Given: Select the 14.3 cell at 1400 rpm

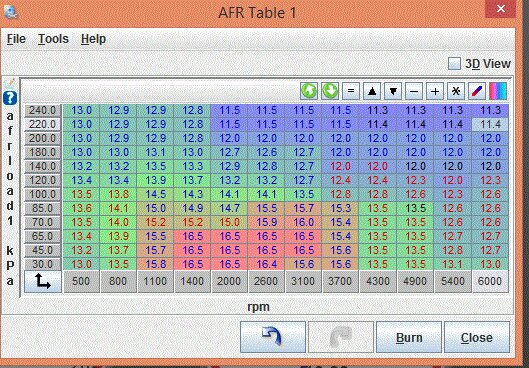Looking at the screenshot, I should (192, 194).
